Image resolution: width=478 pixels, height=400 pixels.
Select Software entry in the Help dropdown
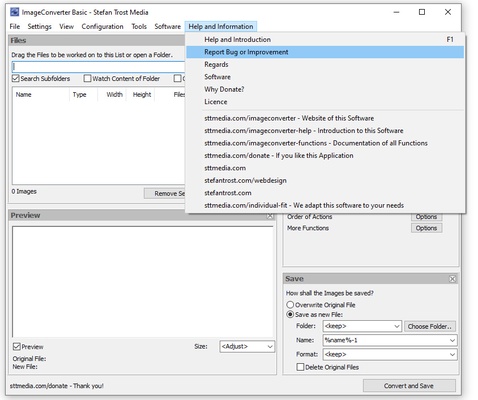325,77
